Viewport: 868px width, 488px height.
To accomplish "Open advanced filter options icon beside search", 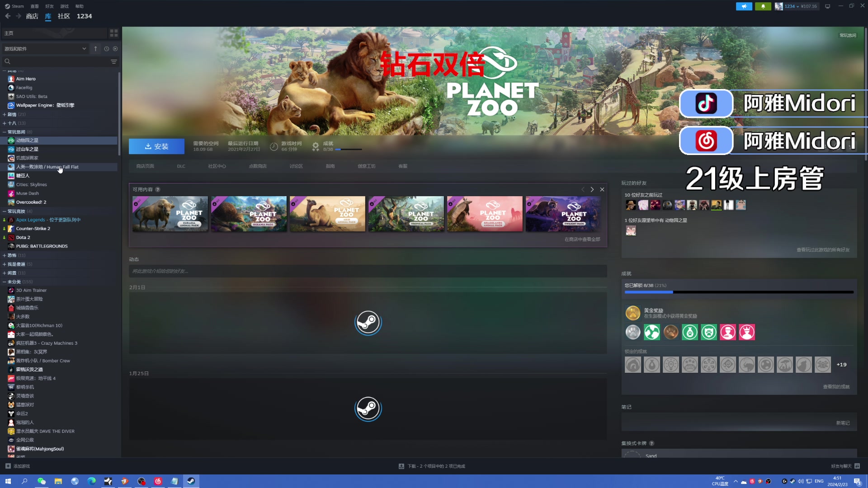I will coord(114,61).
